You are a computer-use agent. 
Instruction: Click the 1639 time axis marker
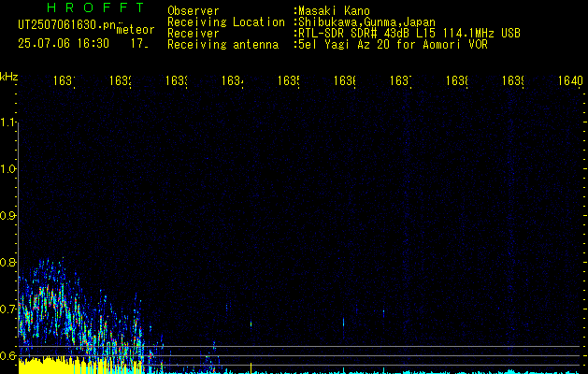(513, 80)
